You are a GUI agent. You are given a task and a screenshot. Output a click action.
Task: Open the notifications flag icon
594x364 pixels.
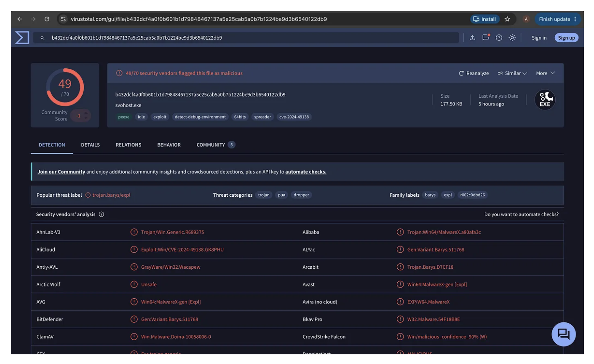486,37
